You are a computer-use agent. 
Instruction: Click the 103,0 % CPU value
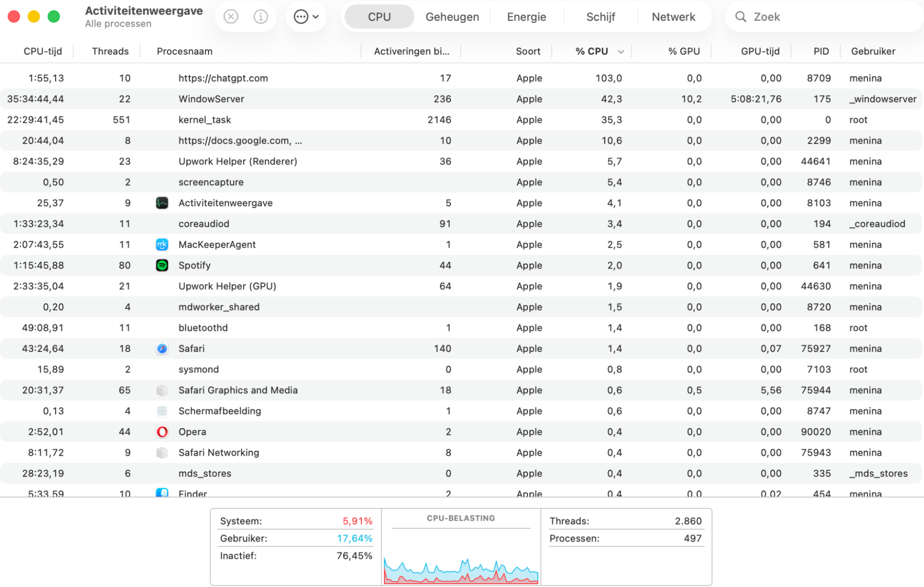(x=608, y=78)
